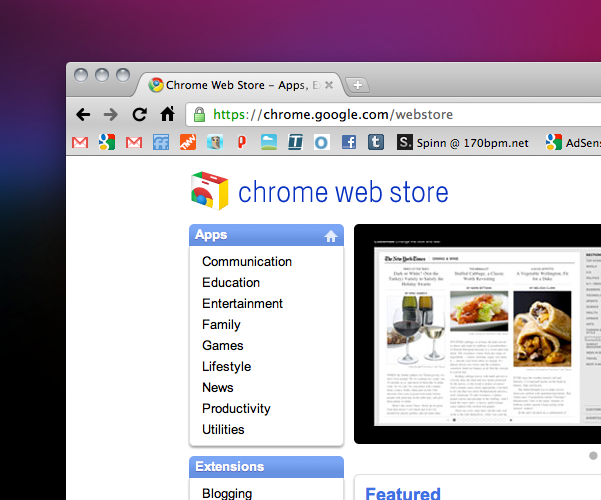Open the first Google bookmark icon
The height and width of the screenshot is (500, 601).
[107, 142]
